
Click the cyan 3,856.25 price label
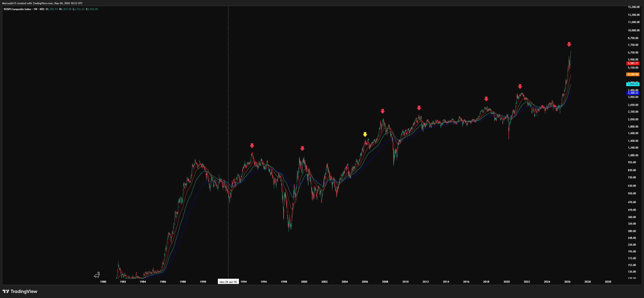633,84
